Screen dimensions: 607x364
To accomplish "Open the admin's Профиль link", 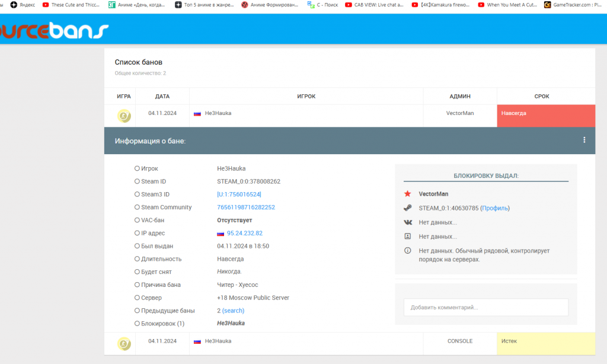I will click(494, 208).
